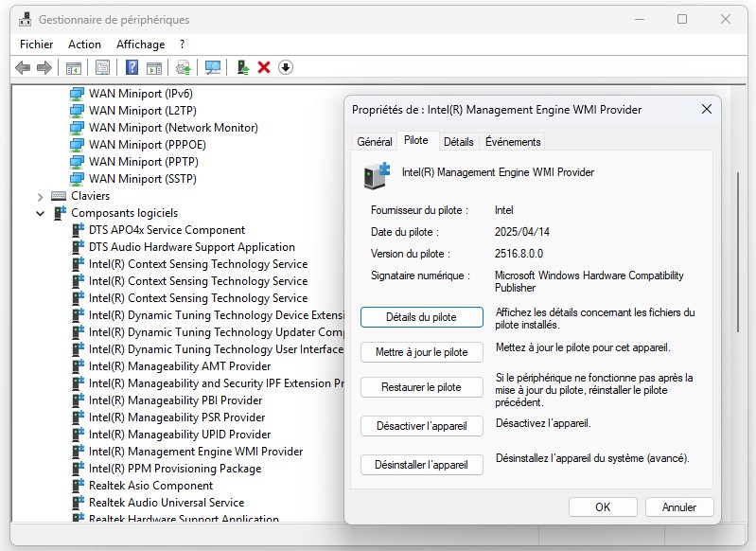Select WAN Miniport (PPPOE) in the tree
Screen dimensions: 756x551
coord(147,145)
